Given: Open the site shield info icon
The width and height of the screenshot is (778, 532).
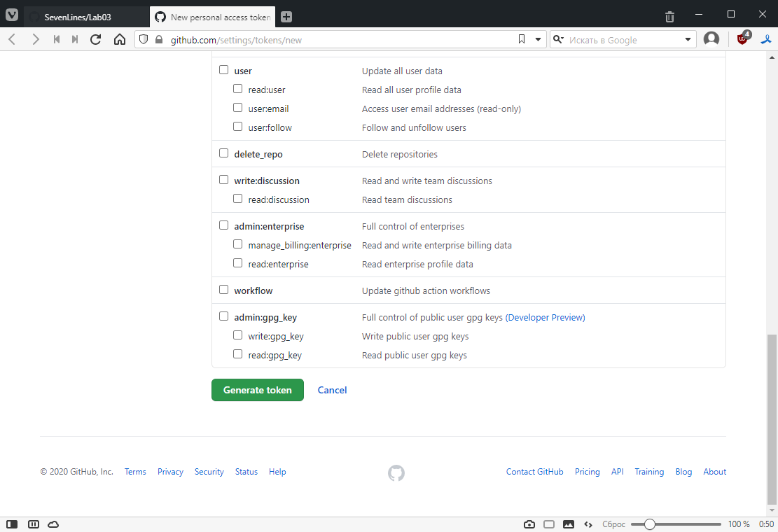Looking at the screenshot, I should tap(144, 39).
